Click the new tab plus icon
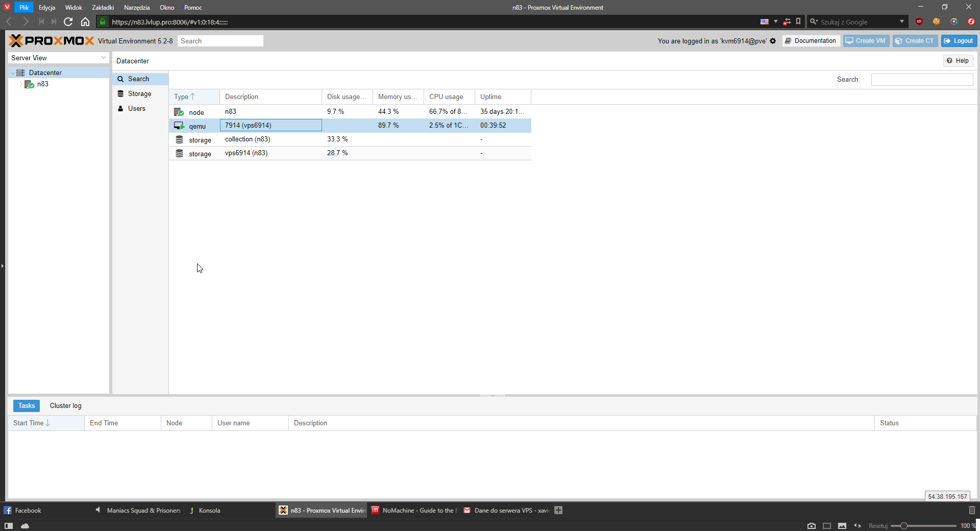 coord(558,510)
